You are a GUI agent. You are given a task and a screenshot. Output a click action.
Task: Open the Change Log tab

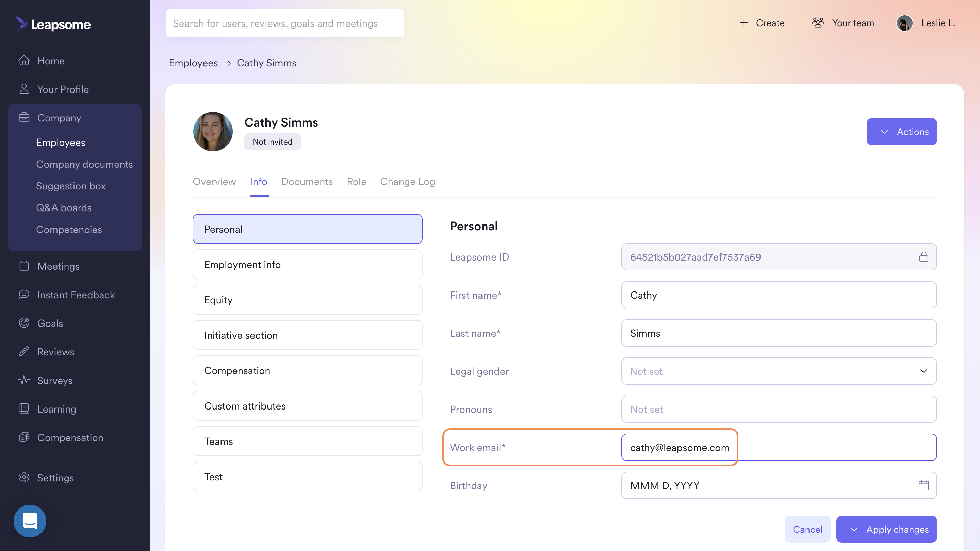pyautogui.click(x=407, y=182)
